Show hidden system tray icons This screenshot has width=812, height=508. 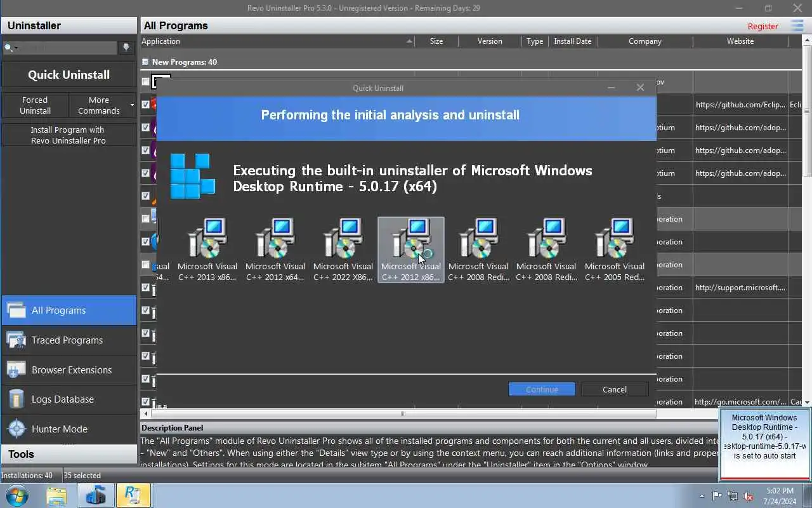(x=702, y=496)
